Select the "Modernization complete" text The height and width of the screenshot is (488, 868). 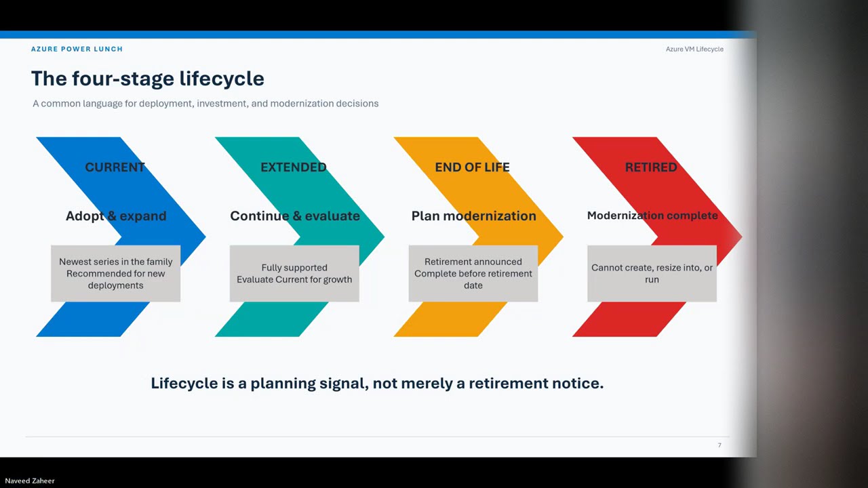tap(652, 216)
